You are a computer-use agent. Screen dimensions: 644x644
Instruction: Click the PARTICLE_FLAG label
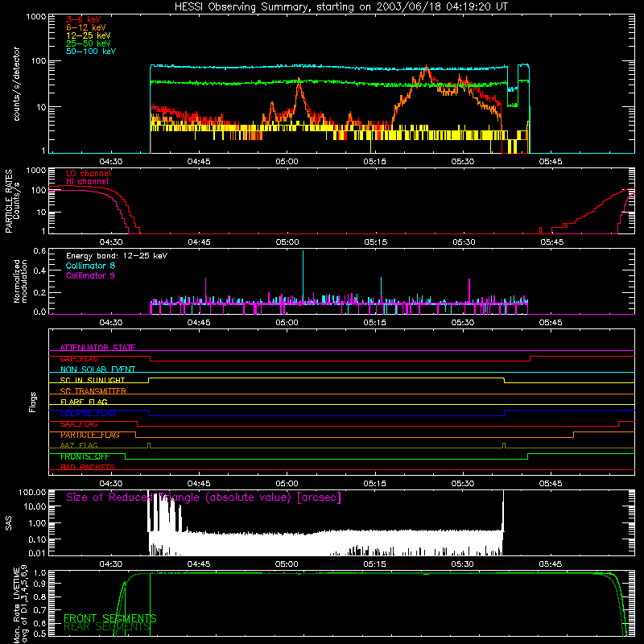tap(90, 435)
